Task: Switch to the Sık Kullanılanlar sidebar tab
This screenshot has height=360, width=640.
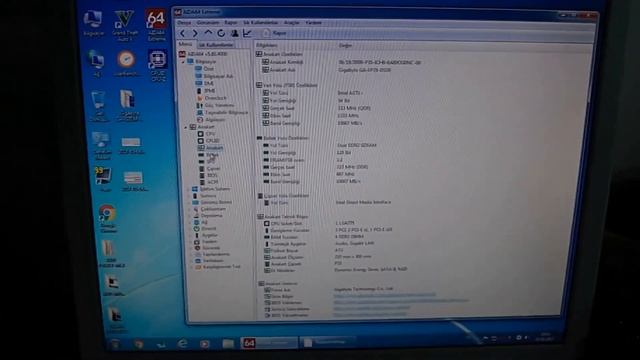Action: [x=216, y=44]
